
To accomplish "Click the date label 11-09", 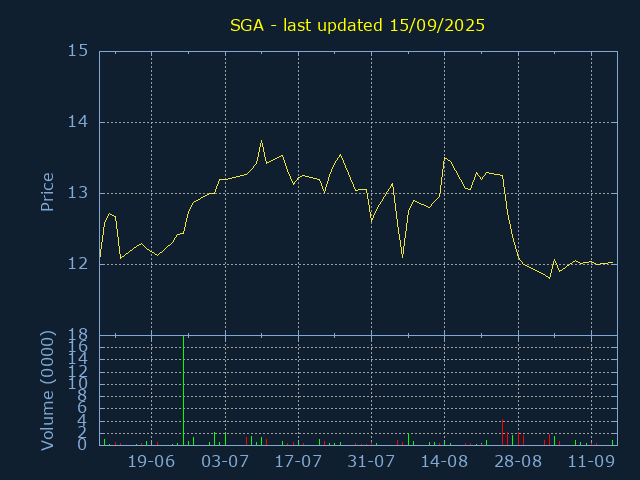I will pyautogui.click(x=591, y=462).
